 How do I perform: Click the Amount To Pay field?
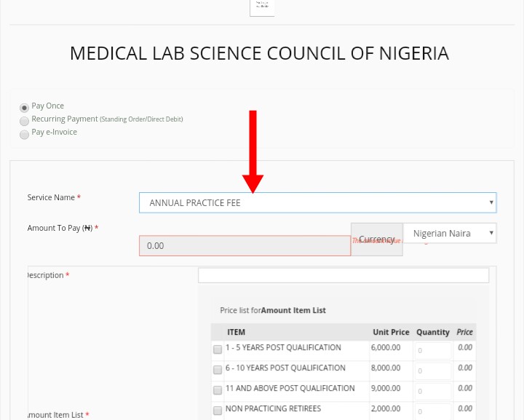245,246
